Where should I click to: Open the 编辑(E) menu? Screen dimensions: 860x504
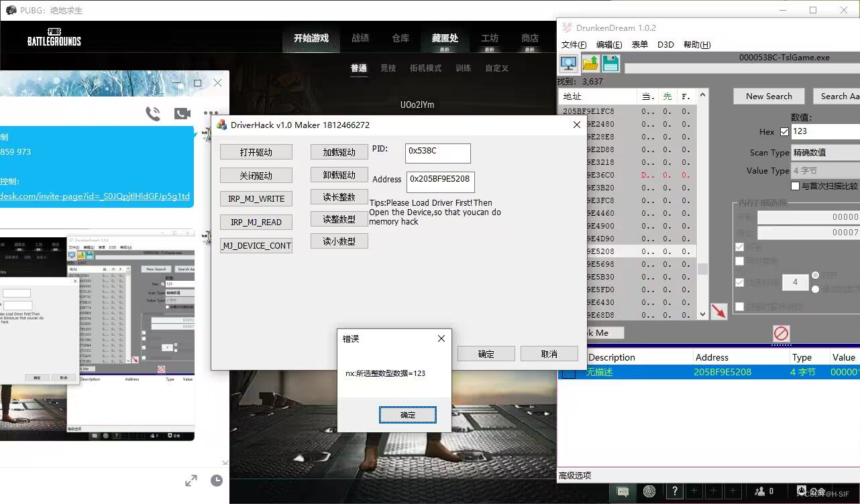(609, 44)
